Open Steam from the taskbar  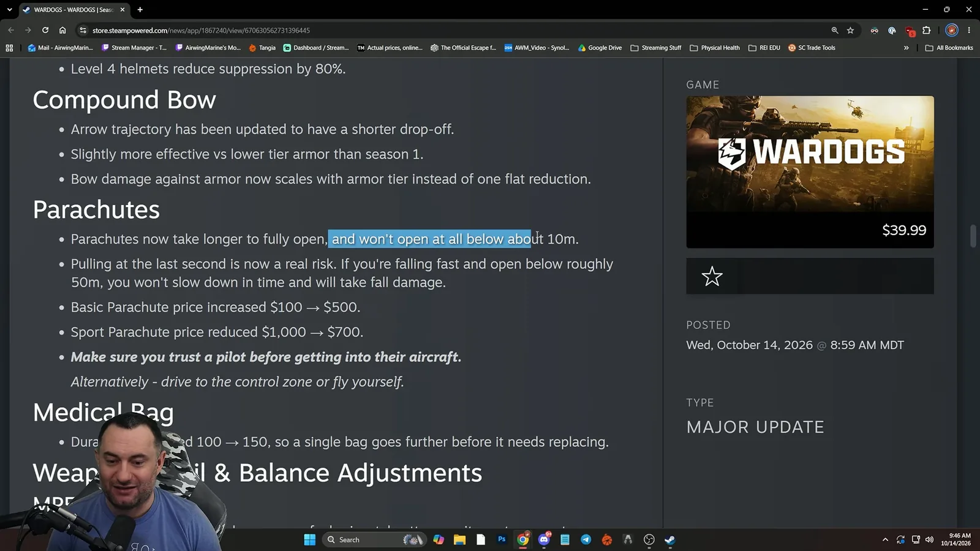pos(670,539)
